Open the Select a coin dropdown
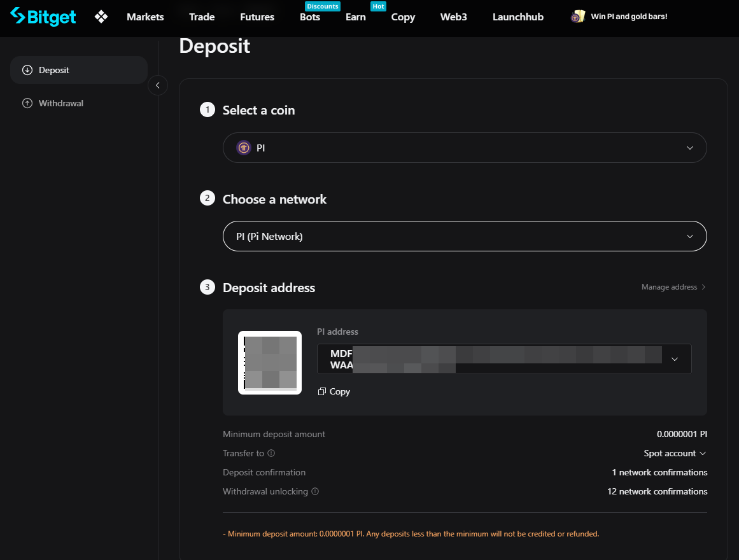Image resolution: width=739 pixels, height=560 pixels. [465, 148]
